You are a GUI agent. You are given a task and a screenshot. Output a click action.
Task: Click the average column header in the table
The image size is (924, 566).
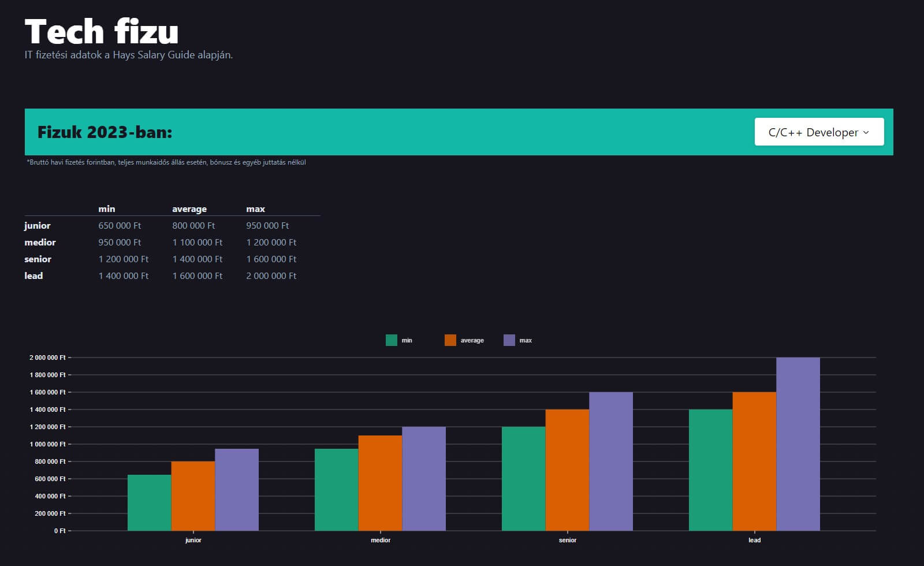tap(189, 209)
